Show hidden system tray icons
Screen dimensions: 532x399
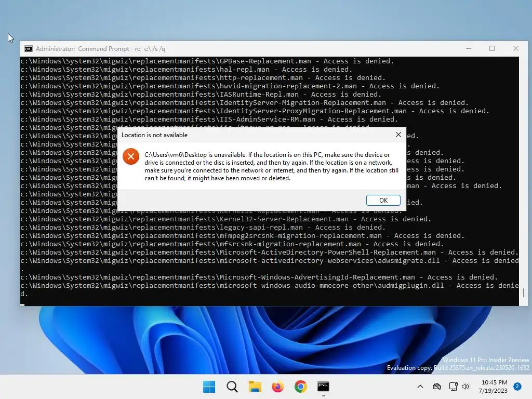tap(420, 387)
